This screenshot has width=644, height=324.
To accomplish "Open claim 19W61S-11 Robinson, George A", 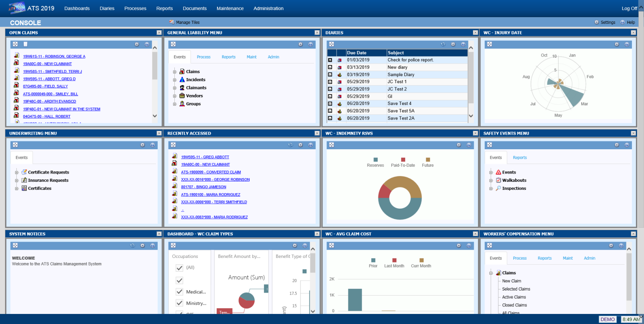I will click(x=54, y=56).
